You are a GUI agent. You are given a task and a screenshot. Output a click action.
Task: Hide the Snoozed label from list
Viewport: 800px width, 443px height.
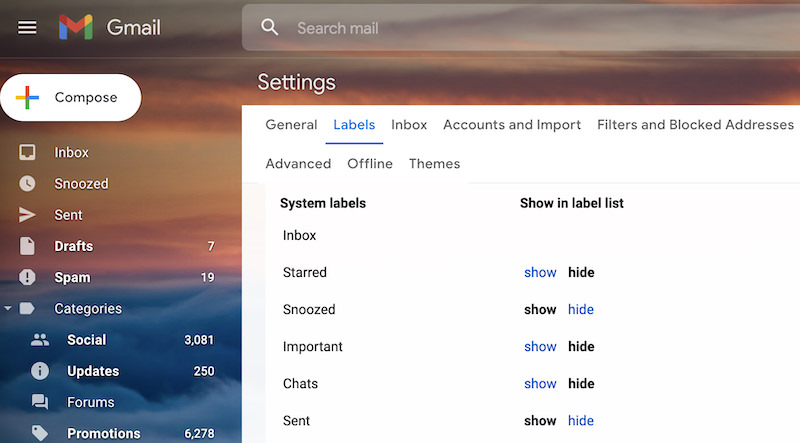[x=581, y=310]
